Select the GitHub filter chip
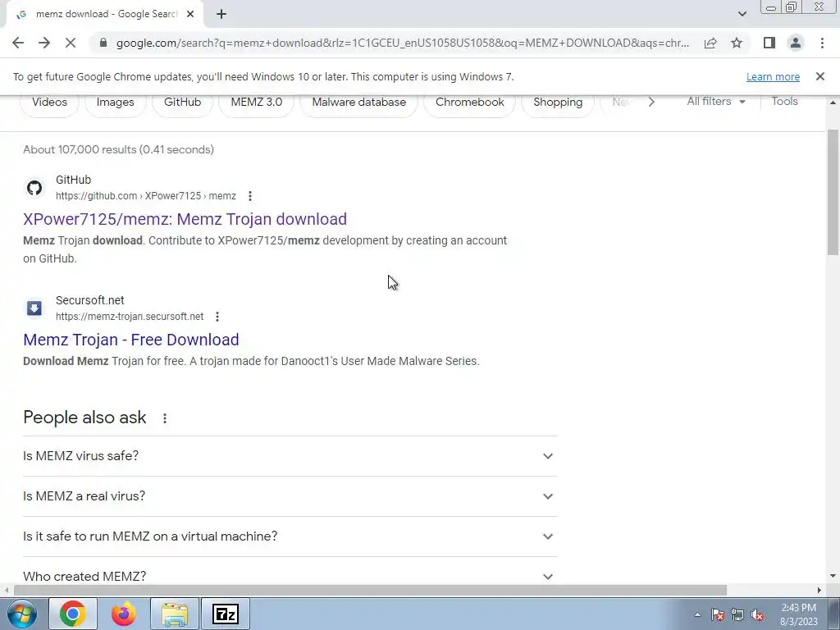 coord(183,103)
